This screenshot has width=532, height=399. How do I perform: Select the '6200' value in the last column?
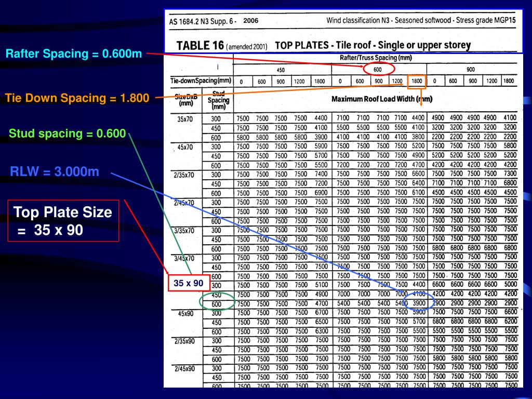(511, 321)
